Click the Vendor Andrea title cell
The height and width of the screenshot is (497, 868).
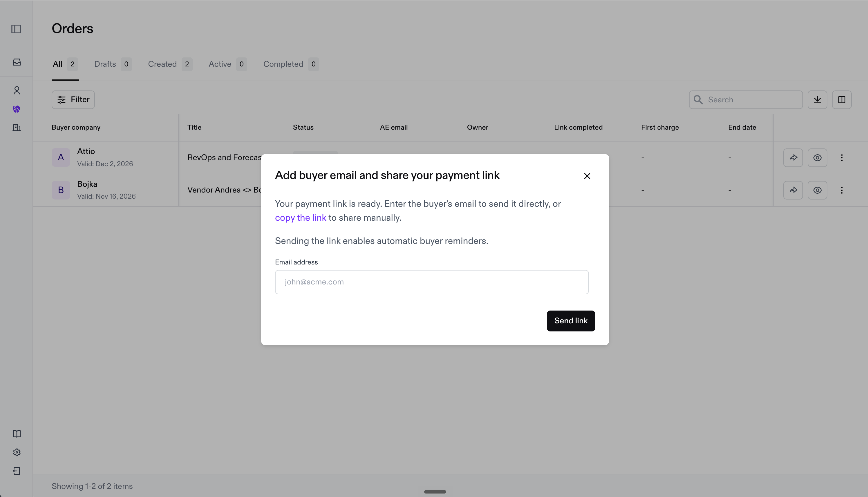pos(224,190)
